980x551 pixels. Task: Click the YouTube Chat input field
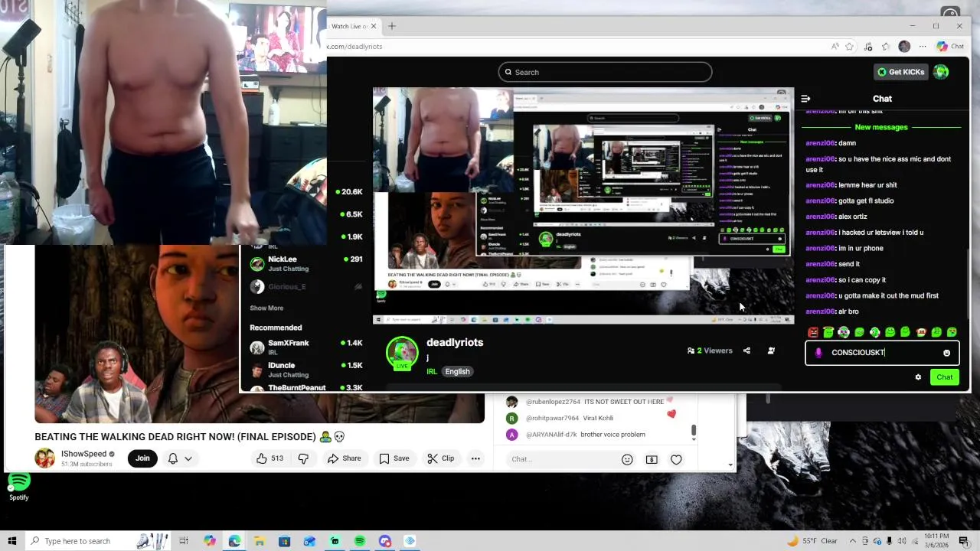click(x=563, y=459)
